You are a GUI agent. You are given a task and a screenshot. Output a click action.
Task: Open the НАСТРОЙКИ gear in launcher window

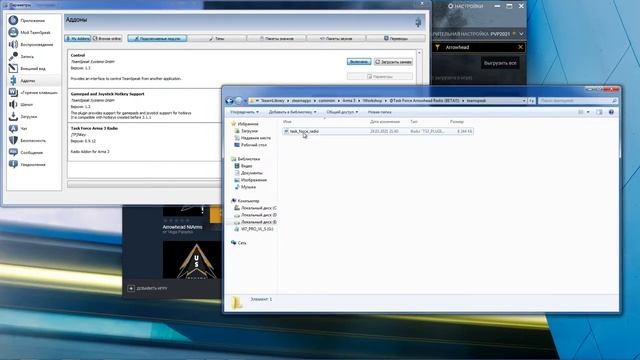click(465, 6)
